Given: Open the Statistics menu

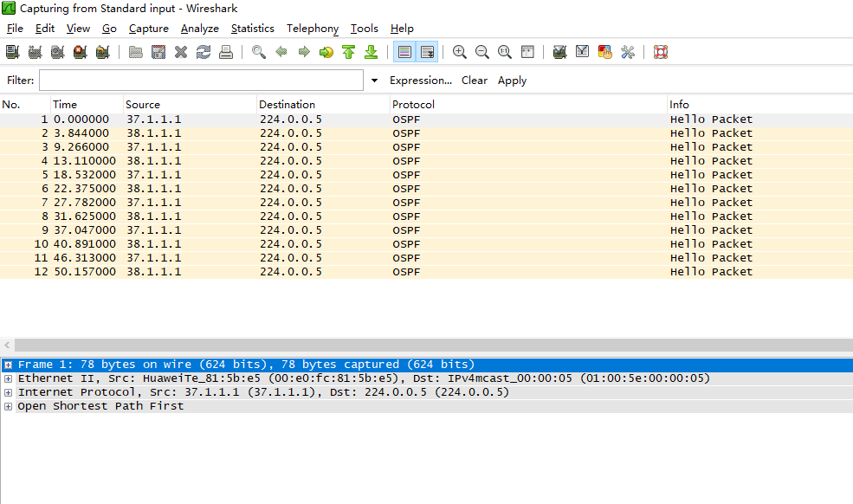Looking at the screenshot, I should [252, 29].
